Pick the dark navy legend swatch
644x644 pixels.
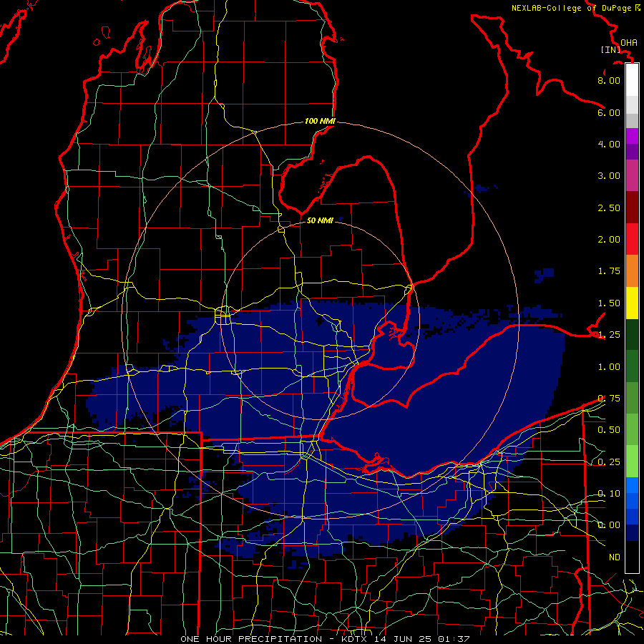[632, 532]
